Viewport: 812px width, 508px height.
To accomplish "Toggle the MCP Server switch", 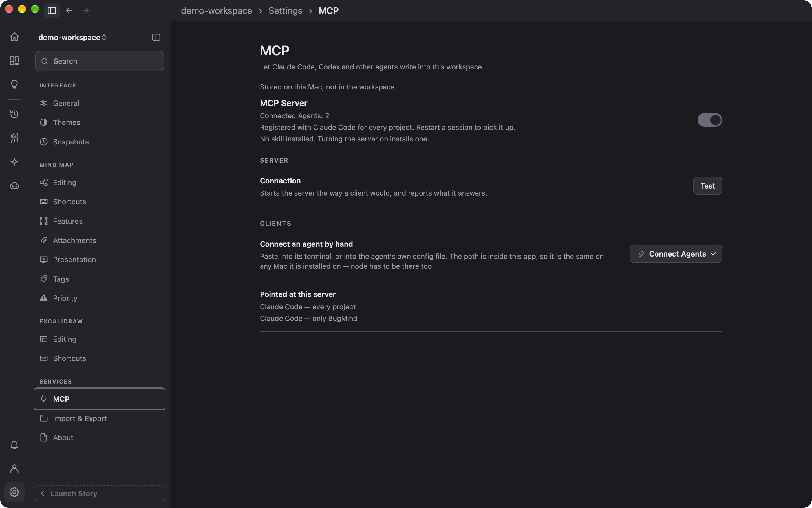I will (710, 120).
